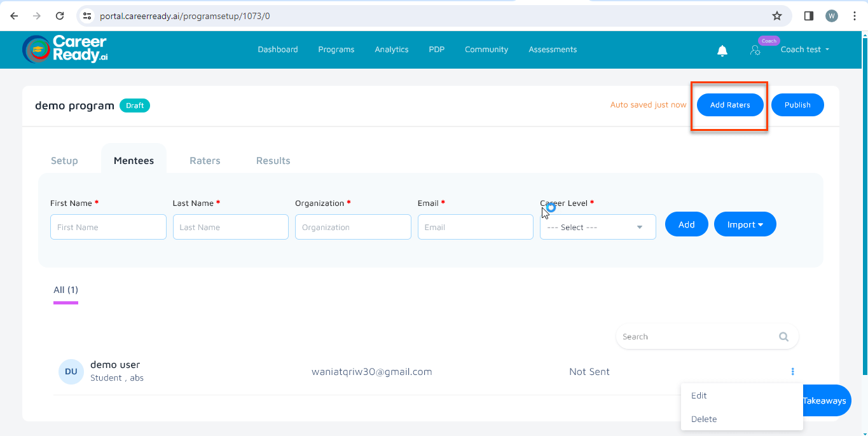Open the user profile icon beside Coach test
The width and height of the screenshot is (868, 436).
[x=755, y=50]
